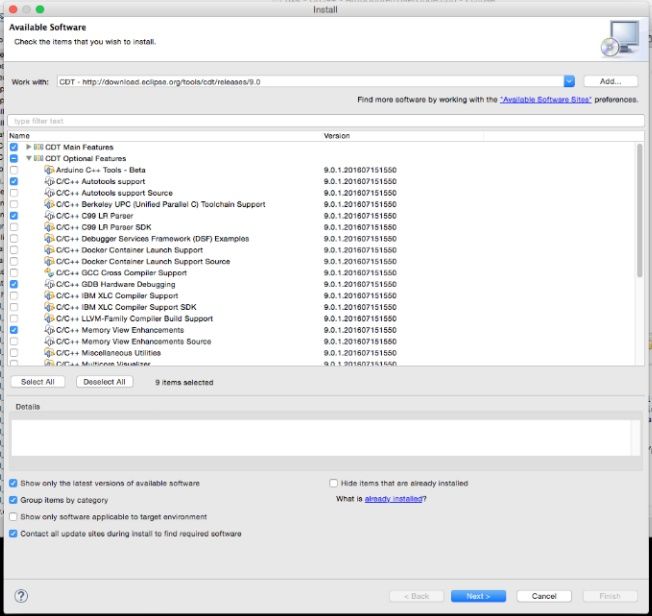Click the GDB Hardware Debugging feature icon
Viewport: 652px width, 616px height.
point(49,284)
